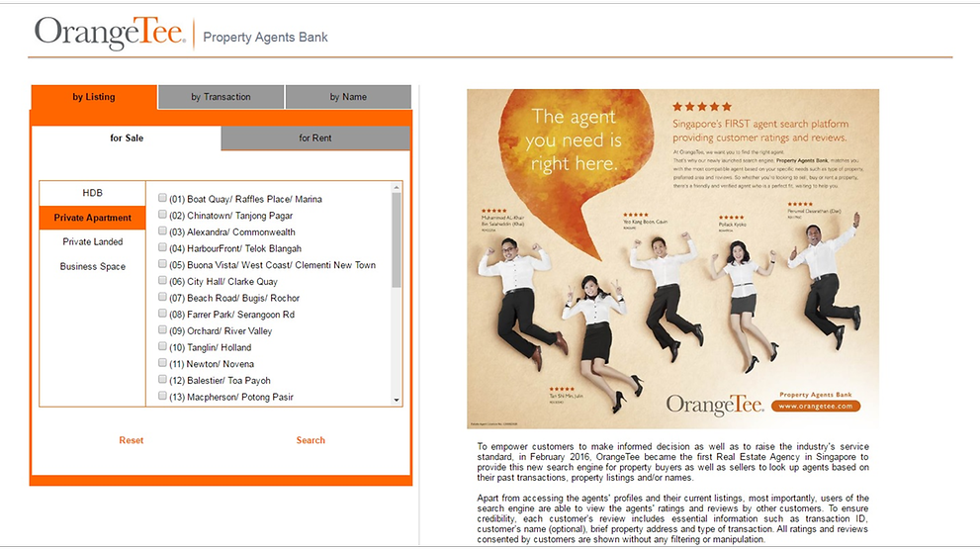Screen dimensions: 980x551
Task: Choose Private Landed property type
Action: tap(93, 242)
